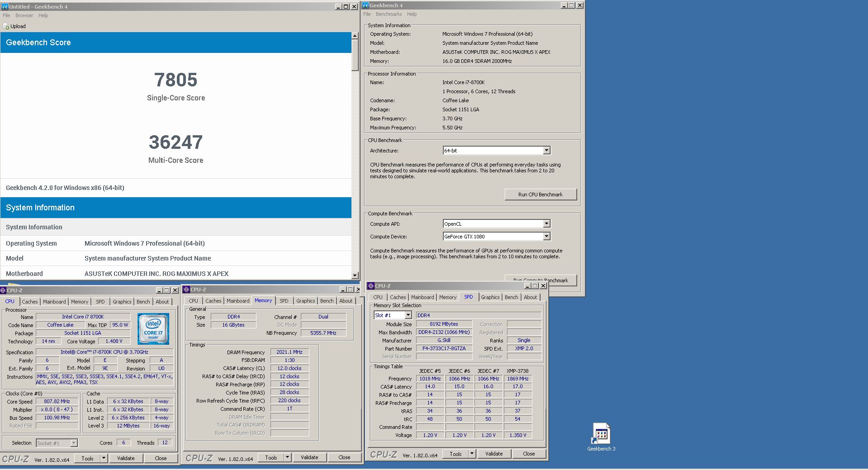This screenshot has height=470, width=868.
Task: Click Tools button in CPU-Z CPU window
Action: pyautogui.click(x=88, y=458)
